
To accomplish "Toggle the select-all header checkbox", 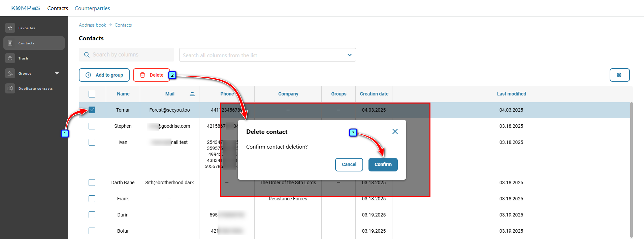I will coord(92,94).
